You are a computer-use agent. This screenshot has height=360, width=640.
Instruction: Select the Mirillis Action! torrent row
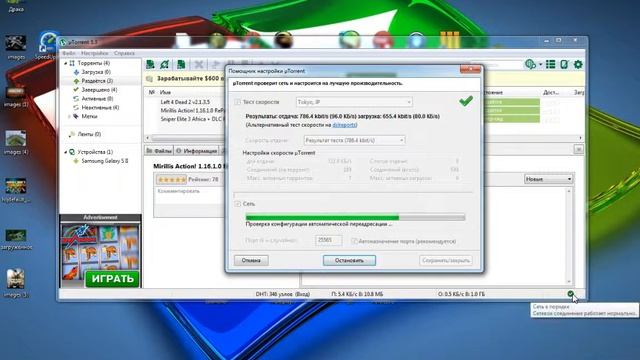(192, 111)
